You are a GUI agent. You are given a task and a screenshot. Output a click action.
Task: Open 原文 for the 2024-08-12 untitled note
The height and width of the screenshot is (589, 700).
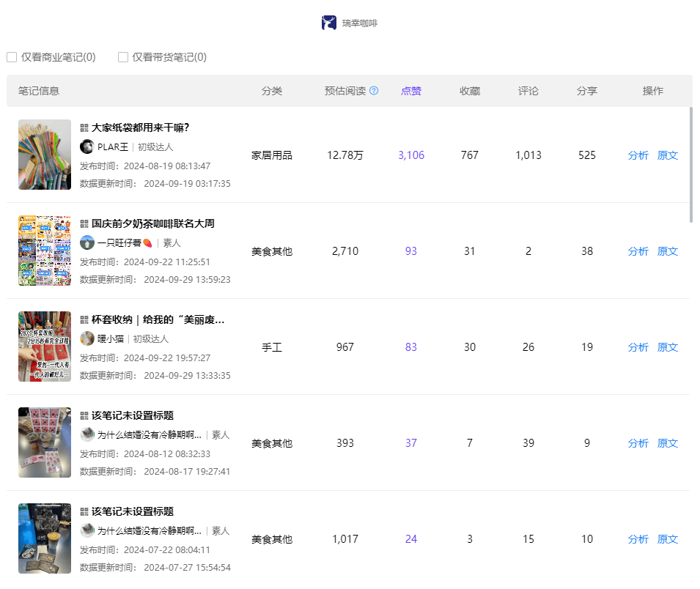pyautogui.click(x=668, y=443)
